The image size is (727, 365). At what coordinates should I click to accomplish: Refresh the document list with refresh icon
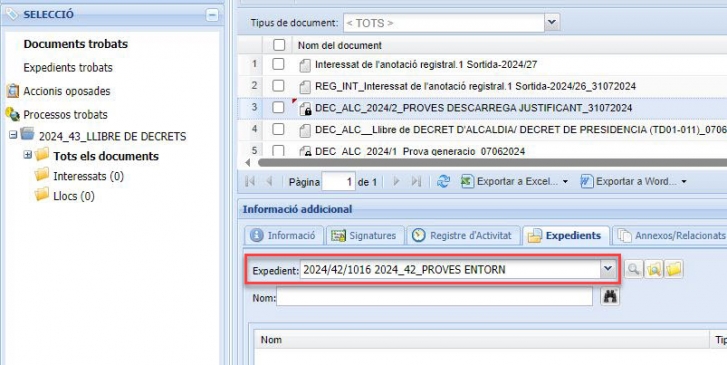[443, 181]
